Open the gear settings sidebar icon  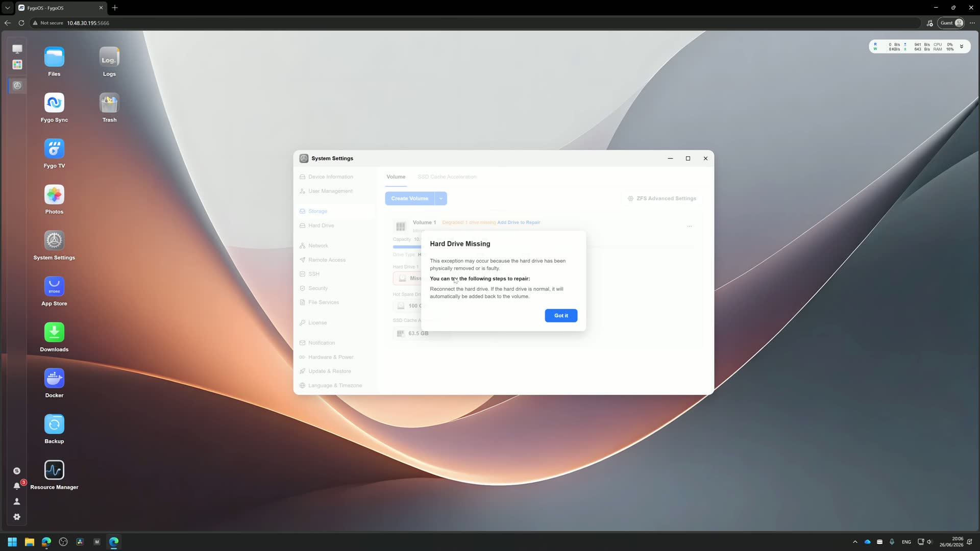click(17, 517)
